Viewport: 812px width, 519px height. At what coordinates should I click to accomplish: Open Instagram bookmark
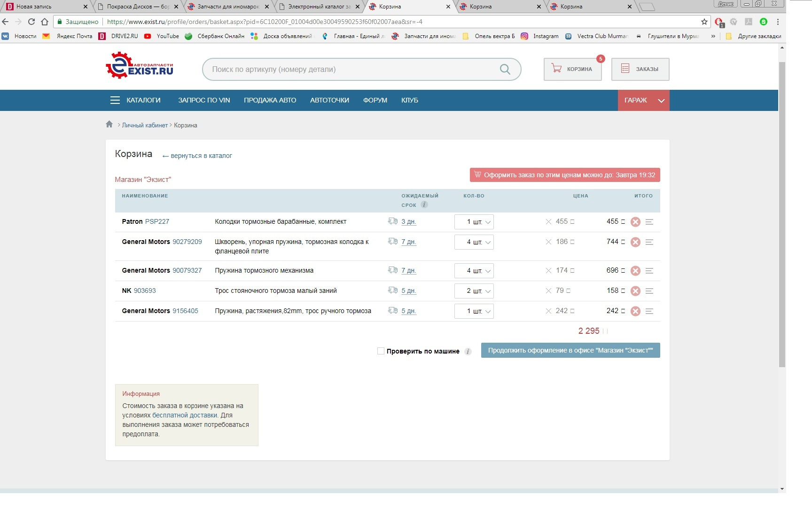[540, 36]
